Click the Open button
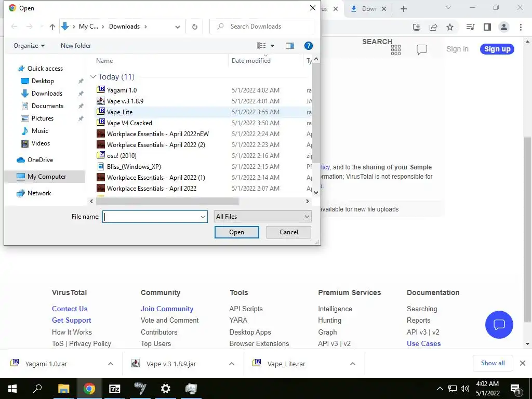This screenshot has height=399, width=532. 236,232
